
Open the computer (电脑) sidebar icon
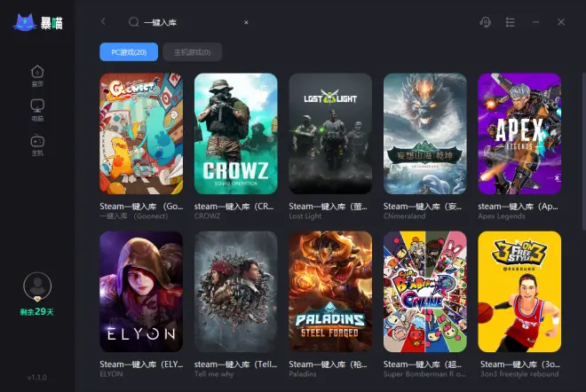tap(37, 111)
